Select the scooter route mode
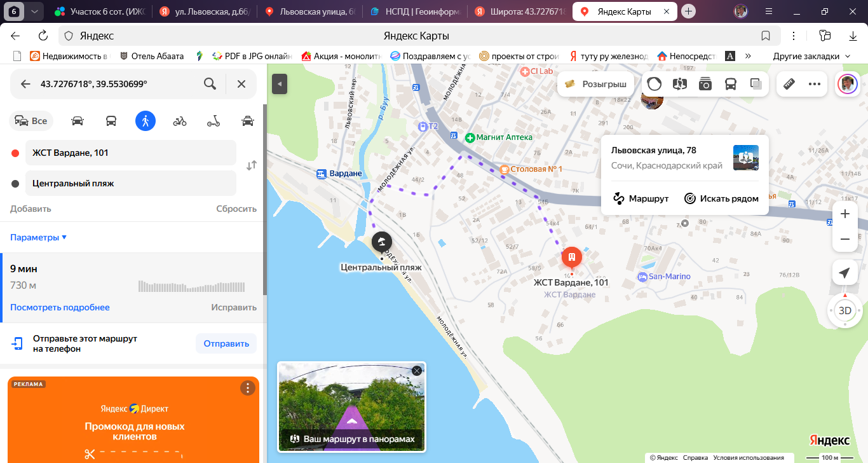The width and height of the screenshot is (868, 463). 214,121
